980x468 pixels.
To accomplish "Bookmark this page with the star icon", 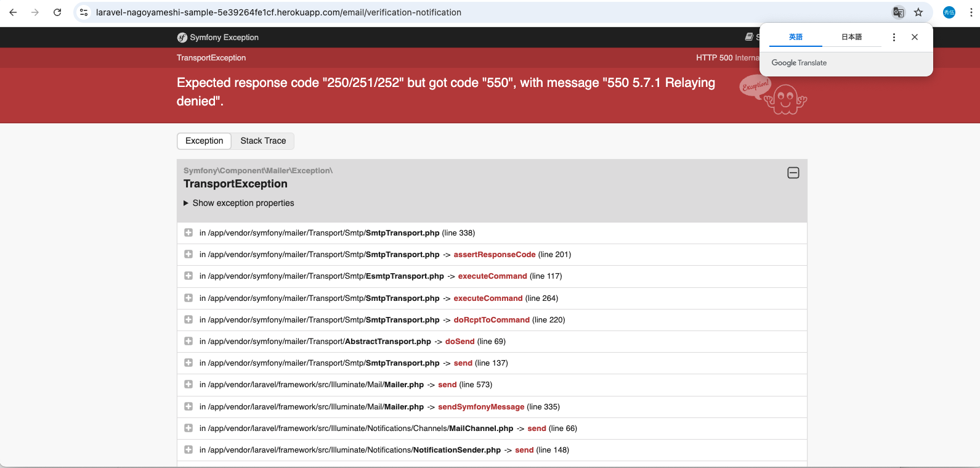I will (x=918, y=12).
